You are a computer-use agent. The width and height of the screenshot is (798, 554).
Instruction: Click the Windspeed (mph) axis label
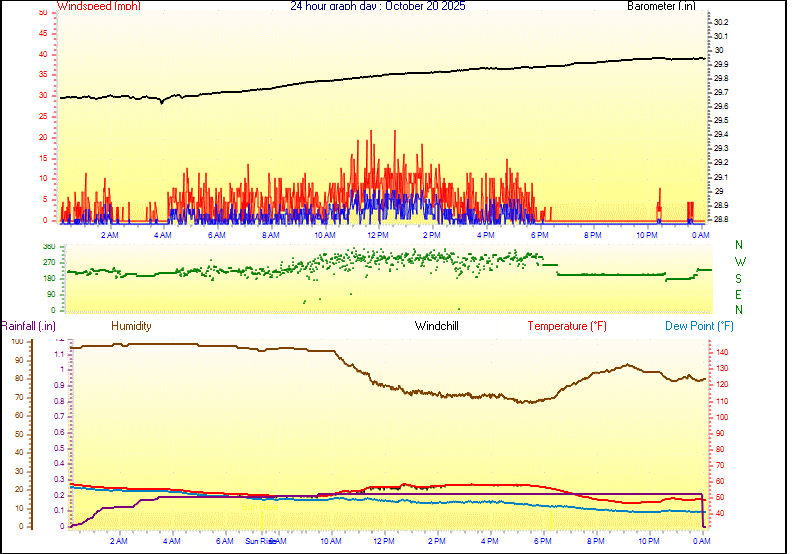(99, 6)
